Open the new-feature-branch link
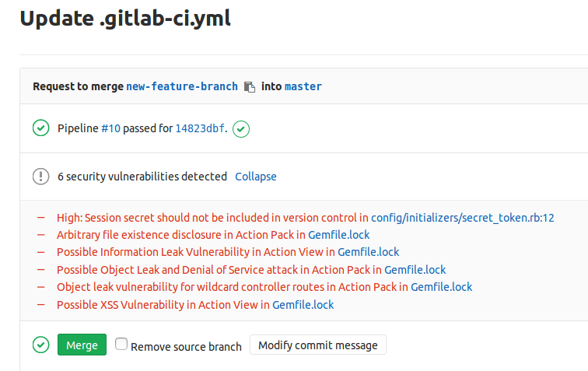 click(x=182, y=86)
